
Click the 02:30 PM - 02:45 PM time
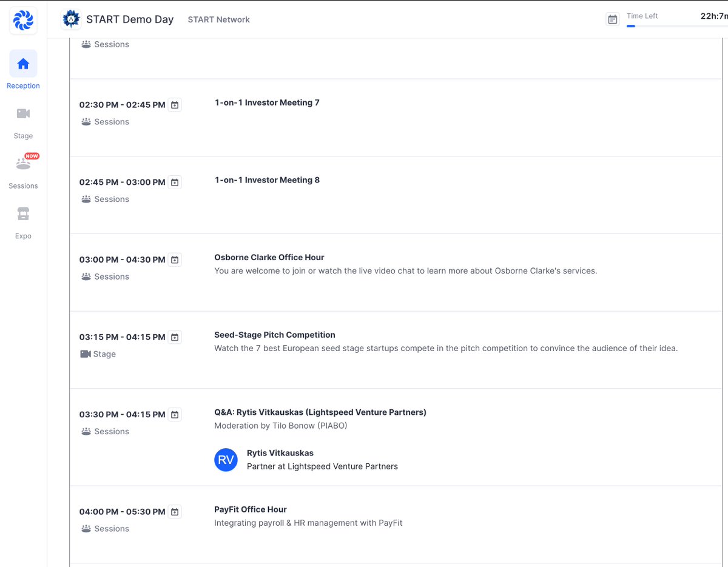[123, 105]
